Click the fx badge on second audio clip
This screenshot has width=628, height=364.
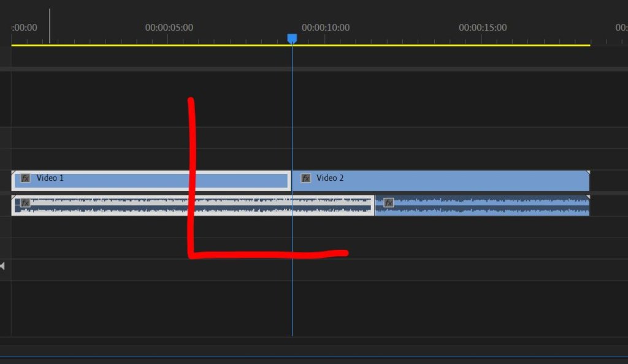tap(388, 203)
